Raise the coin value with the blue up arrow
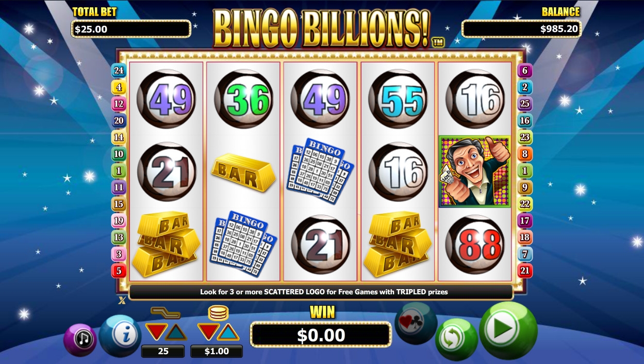The image size is (644, 364). 228,331
